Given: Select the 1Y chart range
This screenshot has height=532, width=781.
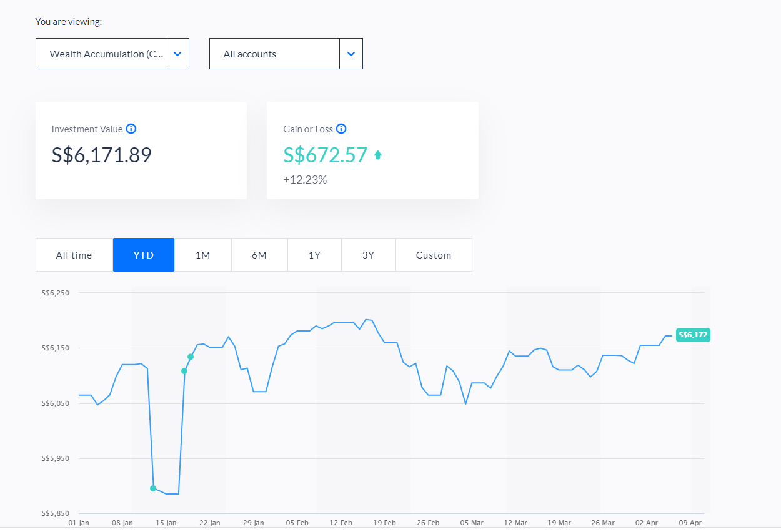Looking at the screenshot, I should 314,255.
